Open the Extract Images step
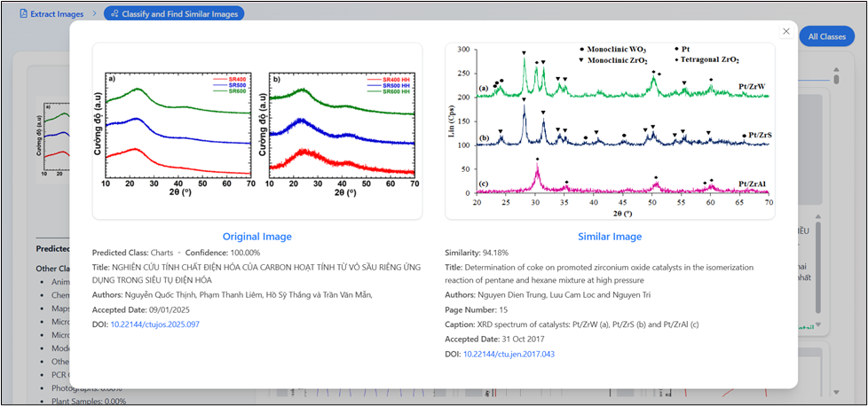 [x=51, y=14]
